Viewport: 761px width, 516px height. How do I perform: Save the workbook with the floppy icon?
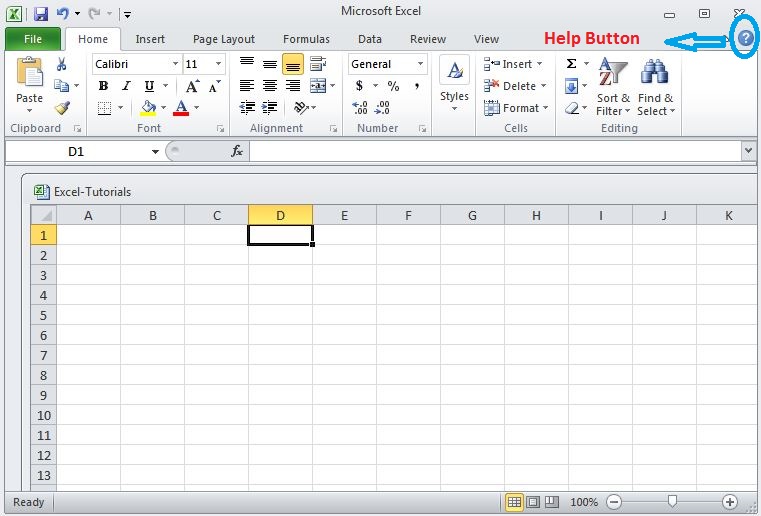tap(41, 14)
